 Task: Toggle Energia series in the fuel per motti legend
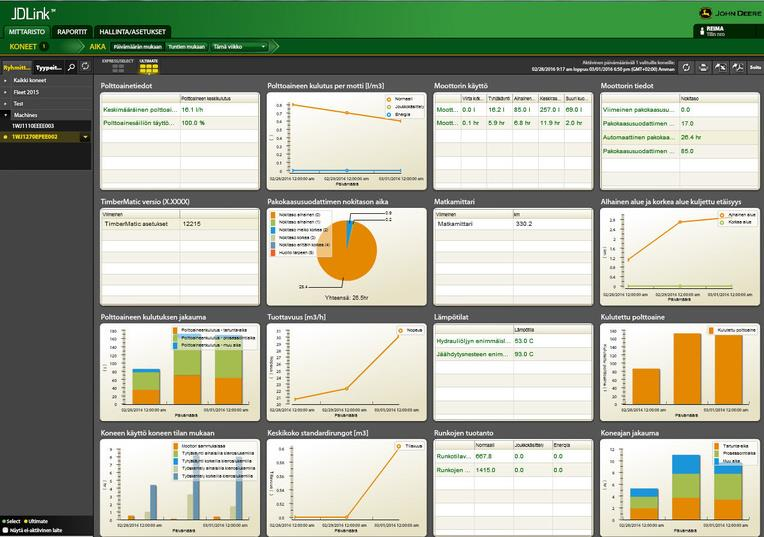click(399, 115)
